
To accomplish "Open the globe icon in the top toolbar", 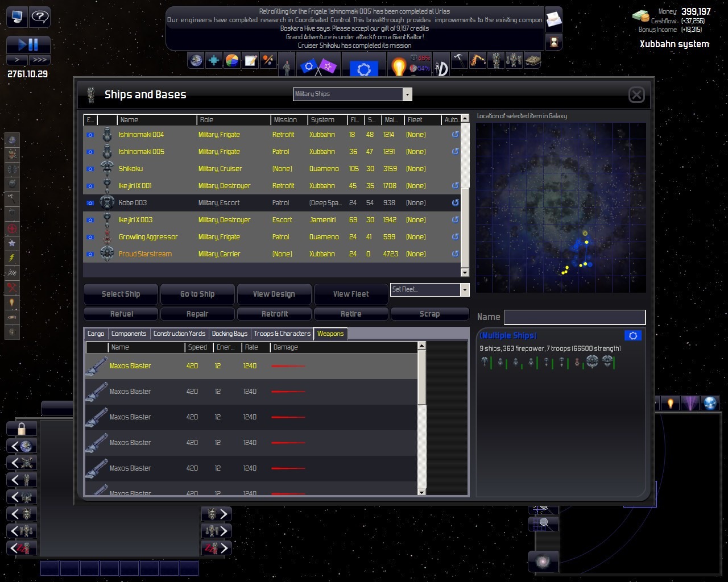I will tap(196, 60).
